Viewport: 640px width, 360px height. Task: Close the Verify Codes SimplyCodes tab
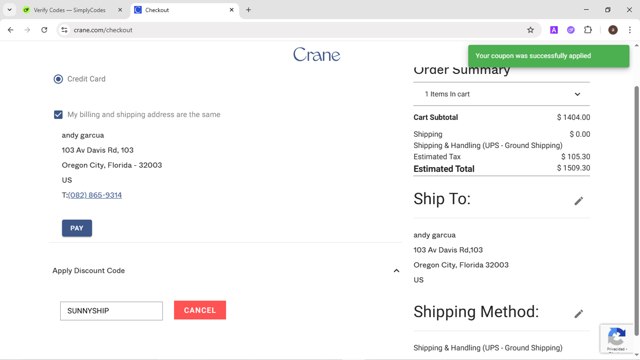point(120,10)
